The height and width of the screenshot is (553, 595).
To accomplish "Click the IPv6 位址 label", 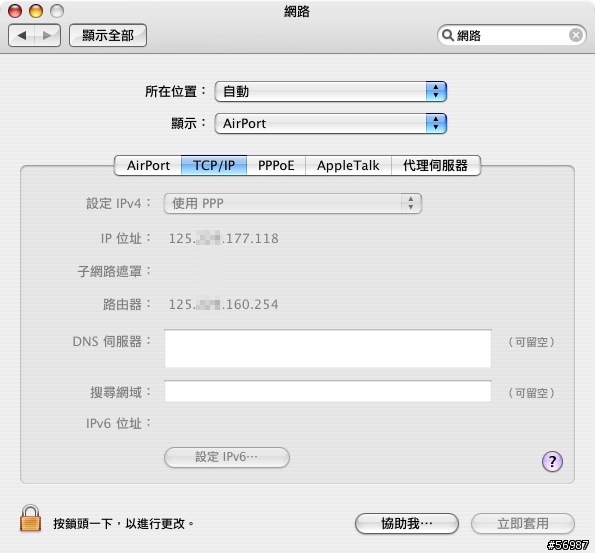I will click(118, 423).
